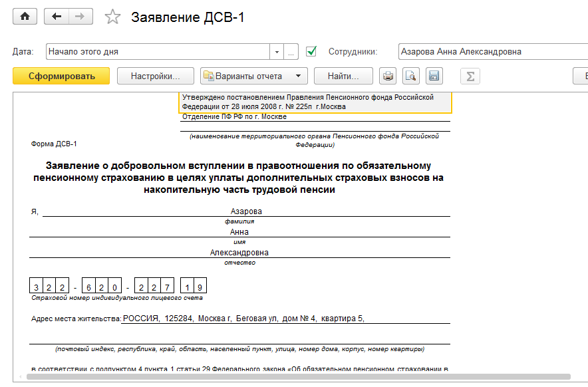Open the Настройки... dialog
This screenshot has height=387, width=588.
click(156, 76)
